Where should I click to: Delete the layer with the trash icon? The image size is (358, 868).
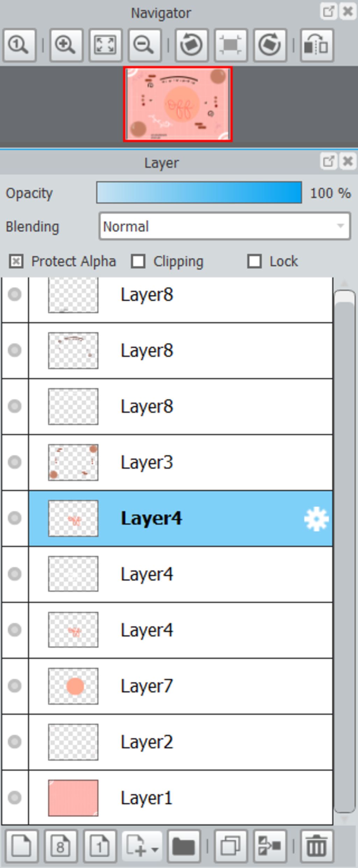(316, 846)
